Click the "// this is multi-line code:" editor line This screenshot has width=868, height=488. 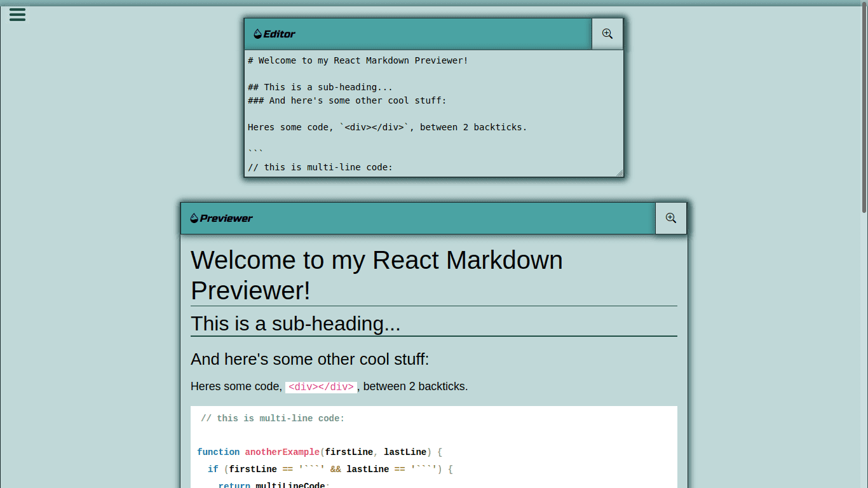(x=320, y=167)
